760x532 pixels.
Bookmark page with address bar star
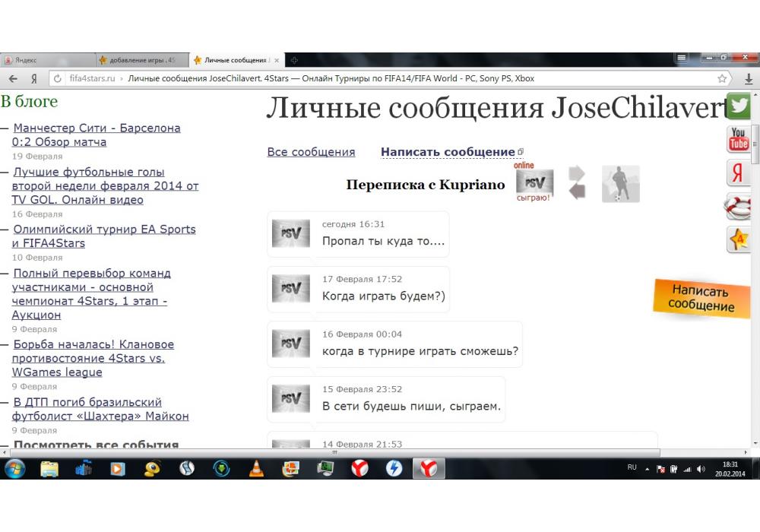[x=722, y=78]
